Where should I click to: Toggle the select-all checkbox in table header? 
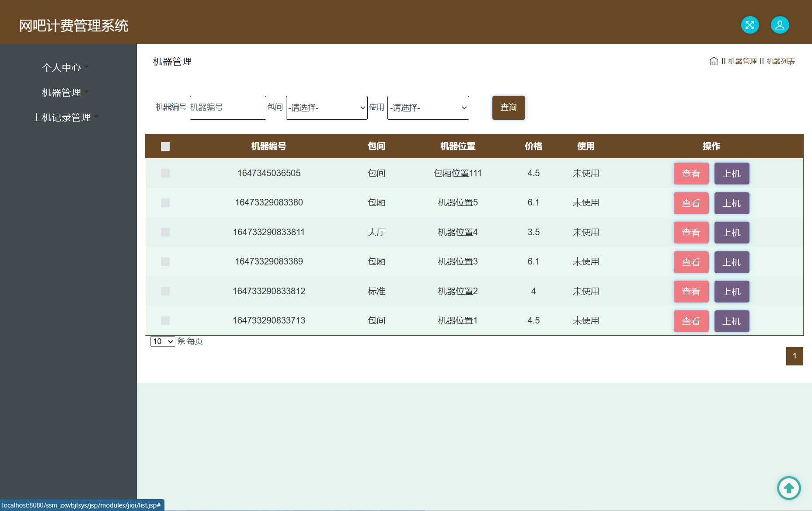[165, 146]
